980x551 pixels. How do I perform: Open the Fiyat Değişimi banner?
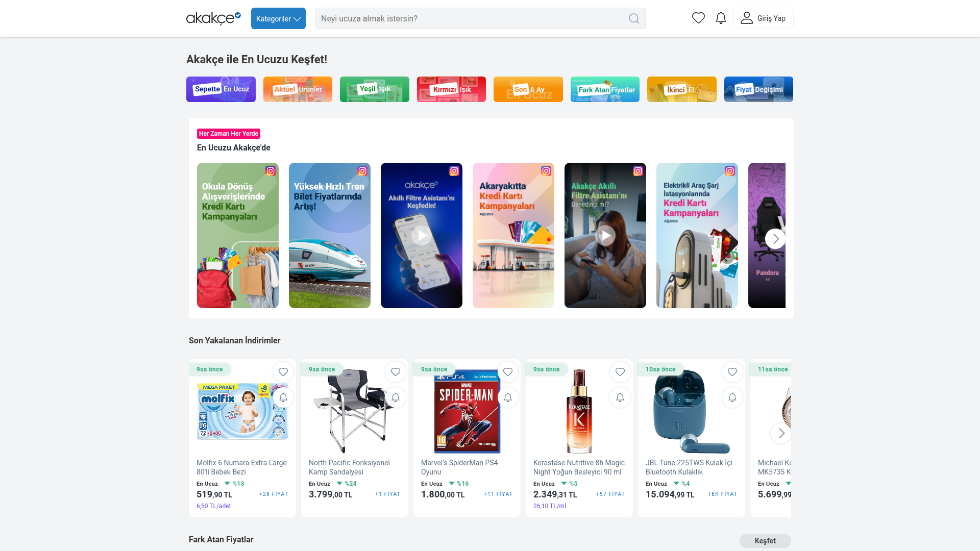(x=758, y=89)
